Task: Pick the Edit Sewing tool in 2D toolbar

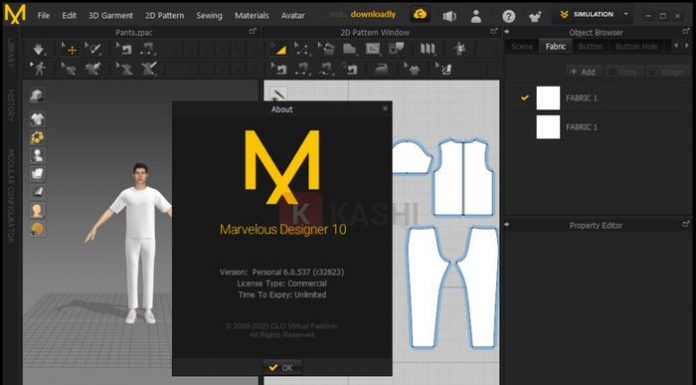Action: [x=280, y=69]
